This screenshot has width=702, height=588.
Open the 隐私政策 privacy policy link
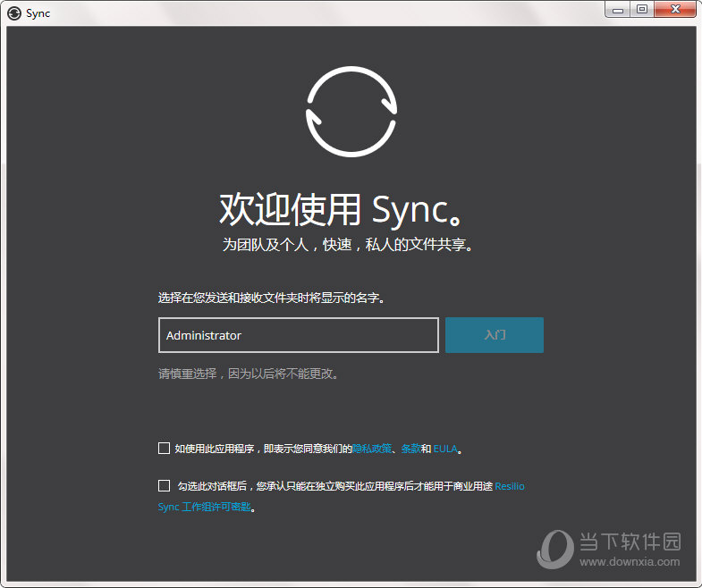point(372,449)
